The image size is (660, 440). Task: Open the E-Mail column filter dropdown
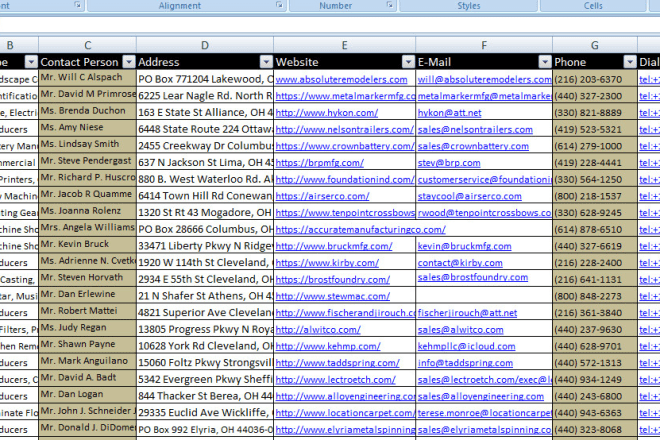(x=545, y=62)
